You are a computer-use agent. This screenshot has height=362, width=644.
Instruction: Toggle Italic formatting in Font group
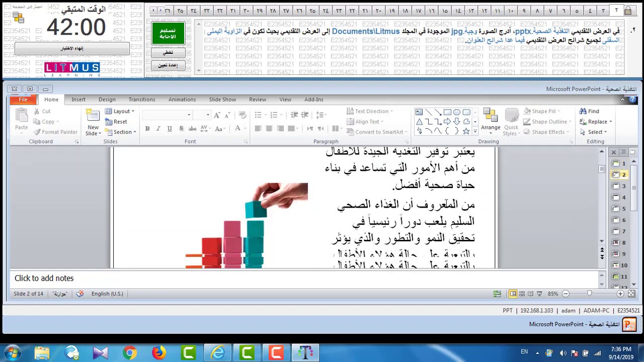pyautogui.click(x=158, y=129)
